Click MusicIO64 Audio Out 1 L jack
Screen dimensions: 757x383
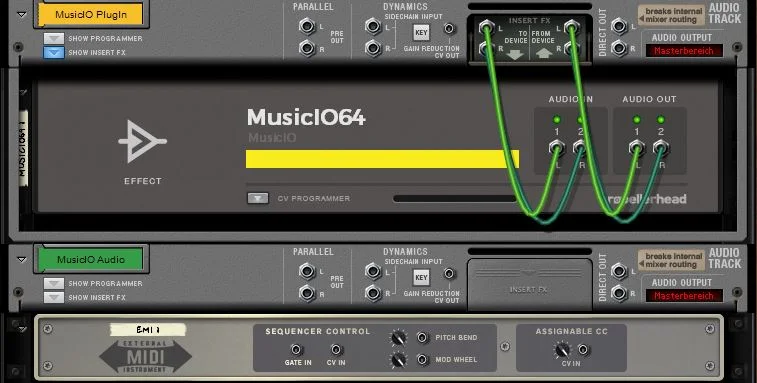click(x=637, y=148)
